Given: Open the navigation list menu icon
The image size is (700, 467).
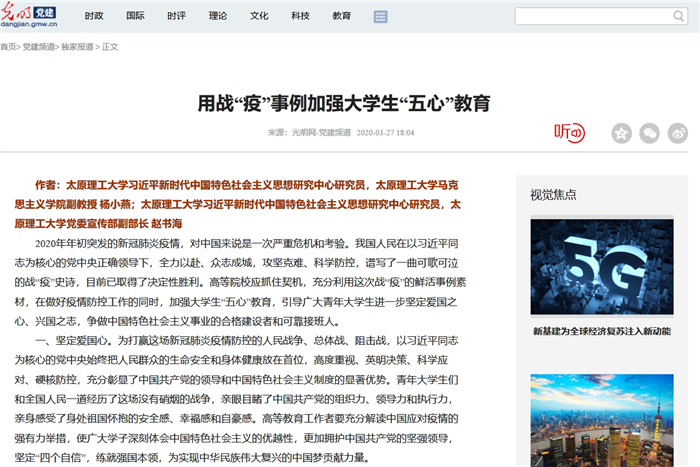Looking at the screenshot, I should 380,17.
